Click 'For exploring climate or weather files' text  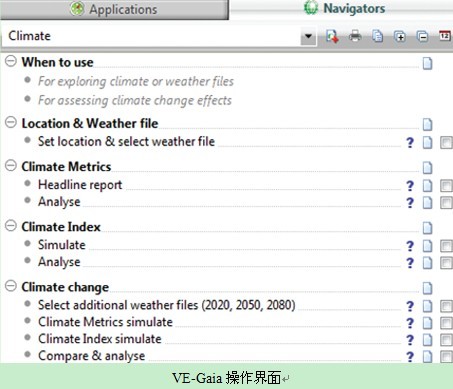tap(136, 81)
